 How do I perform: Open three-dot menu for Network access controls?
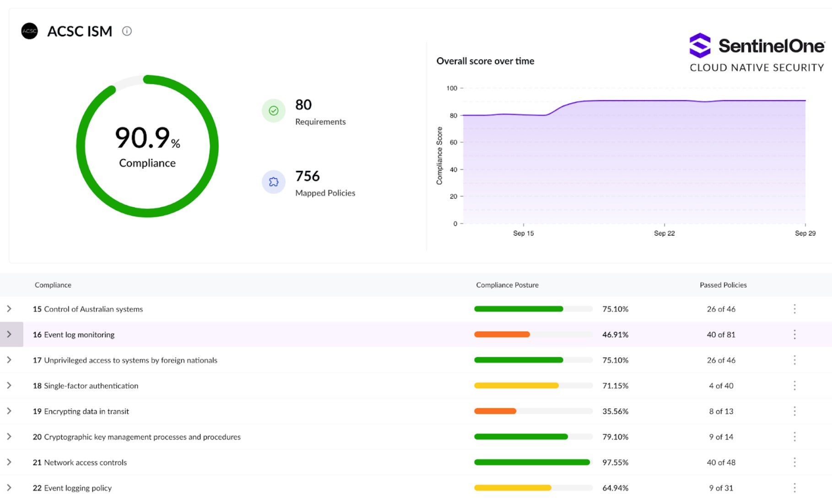coord(794,462)
